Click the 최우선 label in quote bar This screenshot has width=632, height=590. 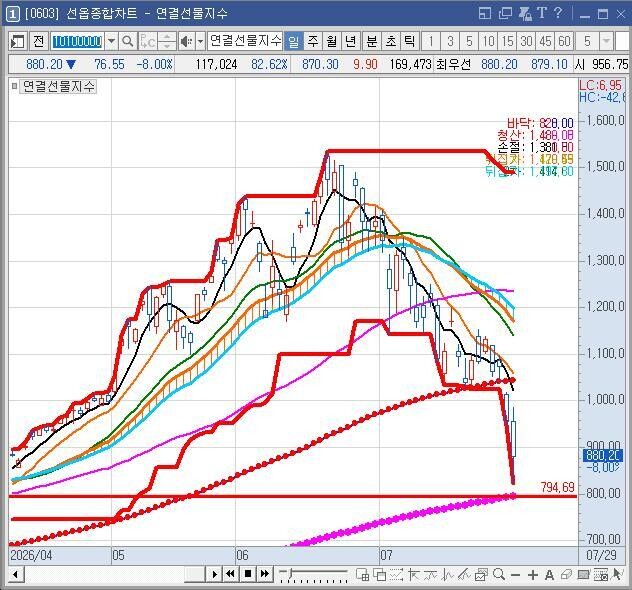[x=453, y=64]
